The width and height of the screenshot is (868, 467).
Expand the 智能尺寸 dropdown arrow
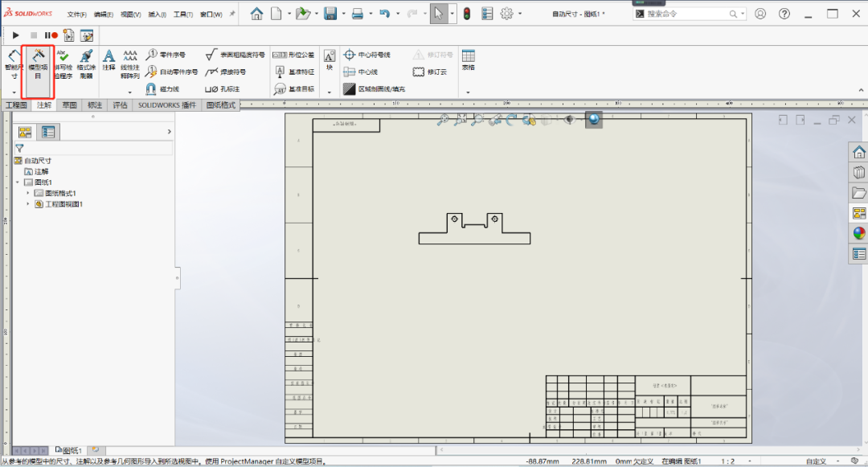point(14,92)
